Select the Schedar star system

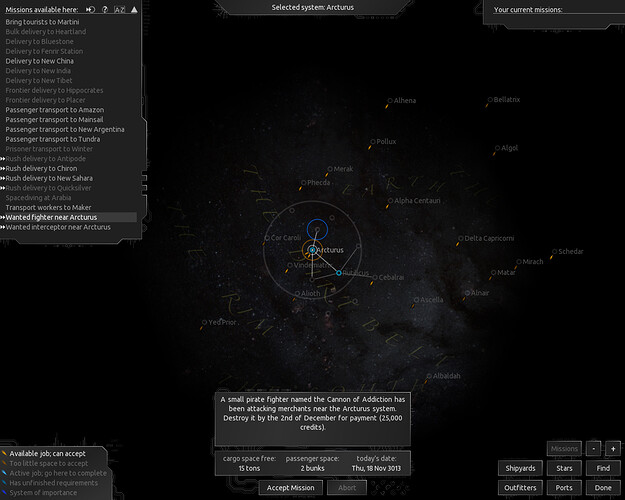tap(554, 252)
